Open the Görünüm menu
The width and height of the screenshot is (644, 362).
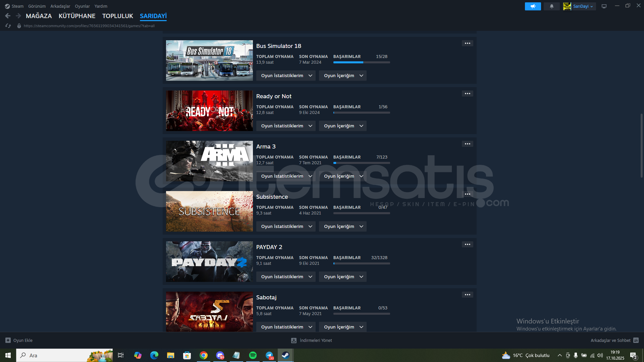tap(37, 6)
